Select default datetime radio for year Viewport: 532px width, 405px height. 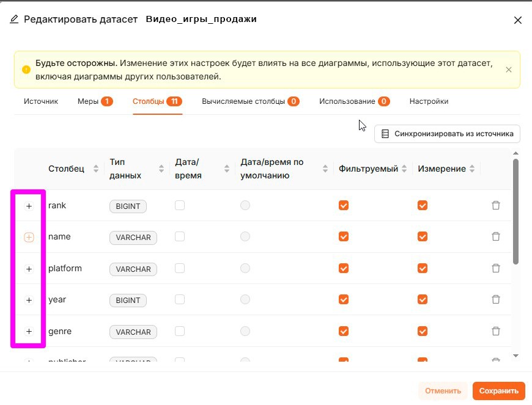coord(245,300)
